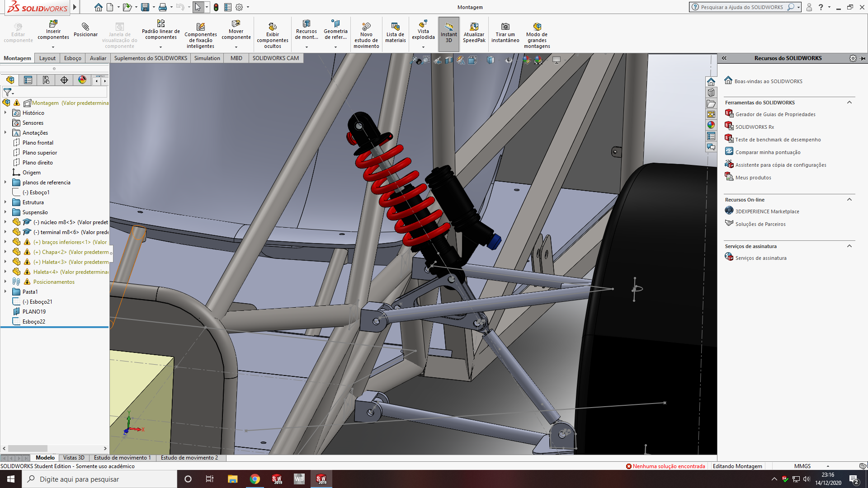Click Boas-vindas ao SOLIDWORKS link

(769, 81)
